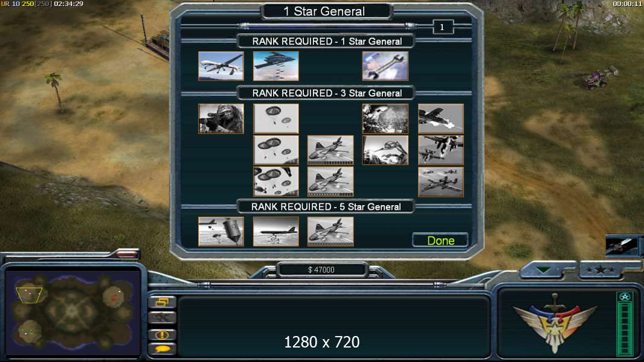The width and height of the screenshot is (644, 362).
Task: Select the MOAB bomb parachute icon
Action: click(x=221, y=232)
